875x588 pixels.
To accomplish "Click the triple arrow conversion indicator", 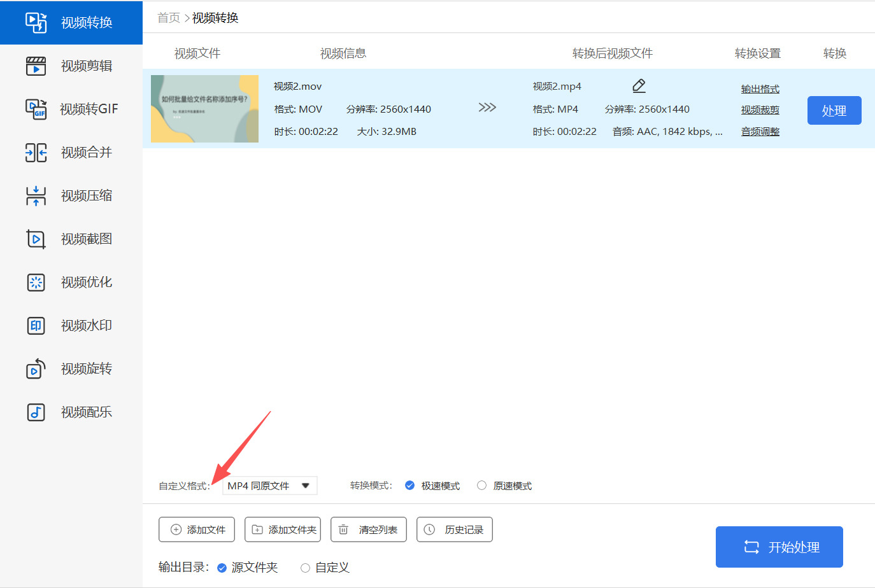I will (x=487, y=107).
